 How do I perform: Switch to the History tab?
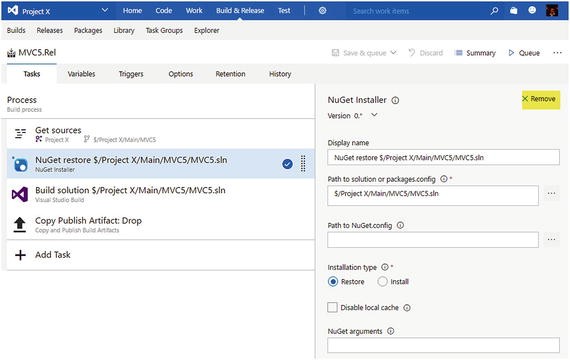(x=280, y=74)
